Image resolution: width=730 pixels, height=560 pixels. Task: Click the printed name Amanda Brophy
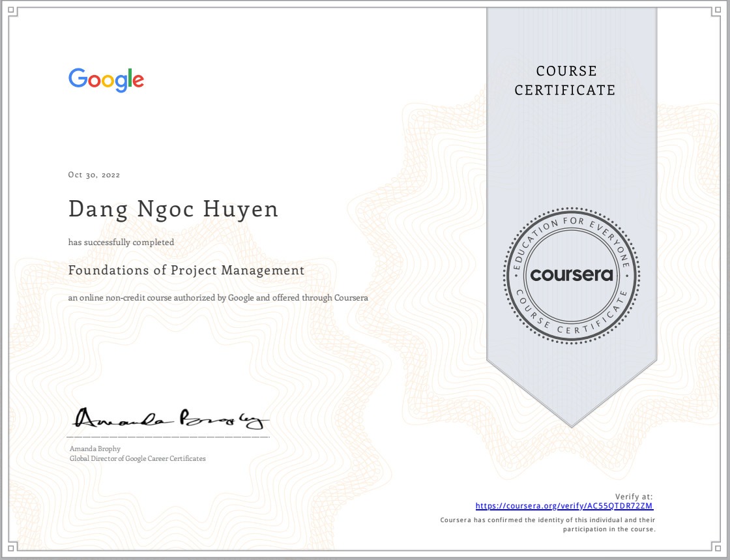[95, 449]
